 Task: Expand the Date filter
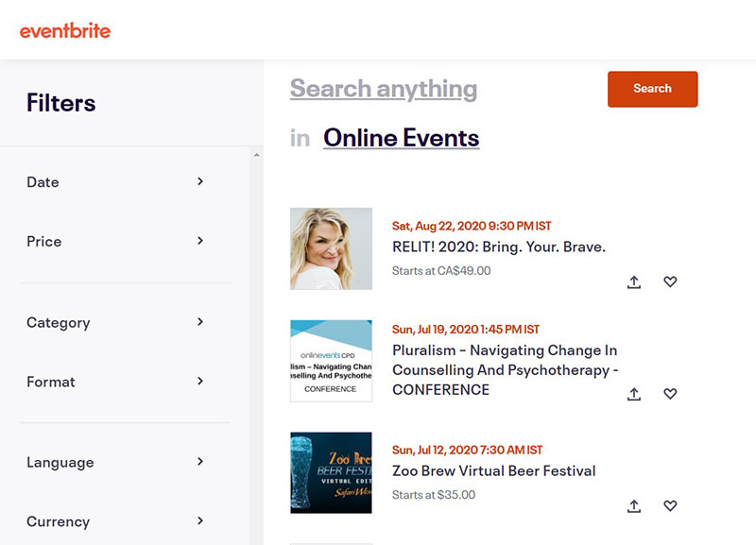click(x=115, y=182)
